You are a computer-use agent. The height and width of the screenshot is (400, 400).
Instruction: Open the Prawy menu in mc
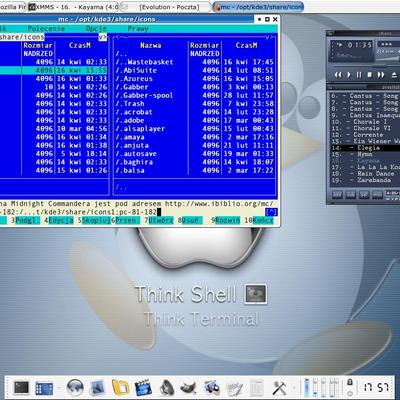[x=138, y=29]
